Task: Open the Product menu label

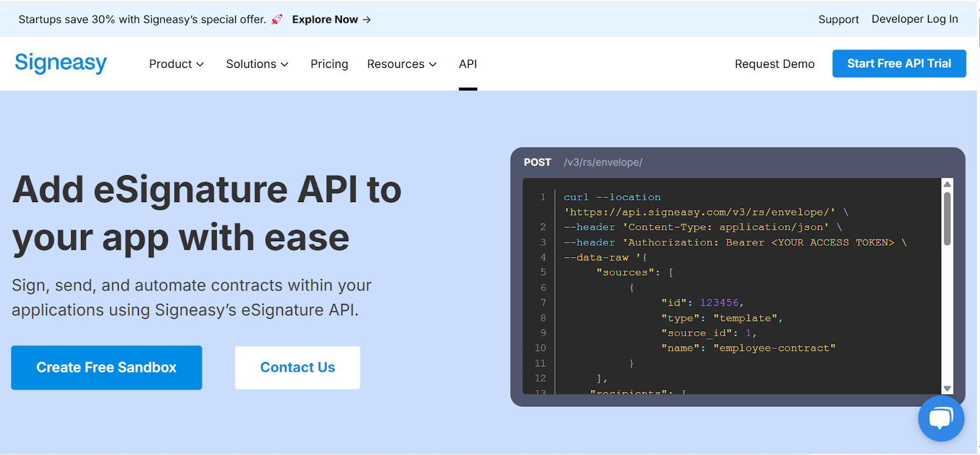Action: pyautogui.click(x=170, y=64)
